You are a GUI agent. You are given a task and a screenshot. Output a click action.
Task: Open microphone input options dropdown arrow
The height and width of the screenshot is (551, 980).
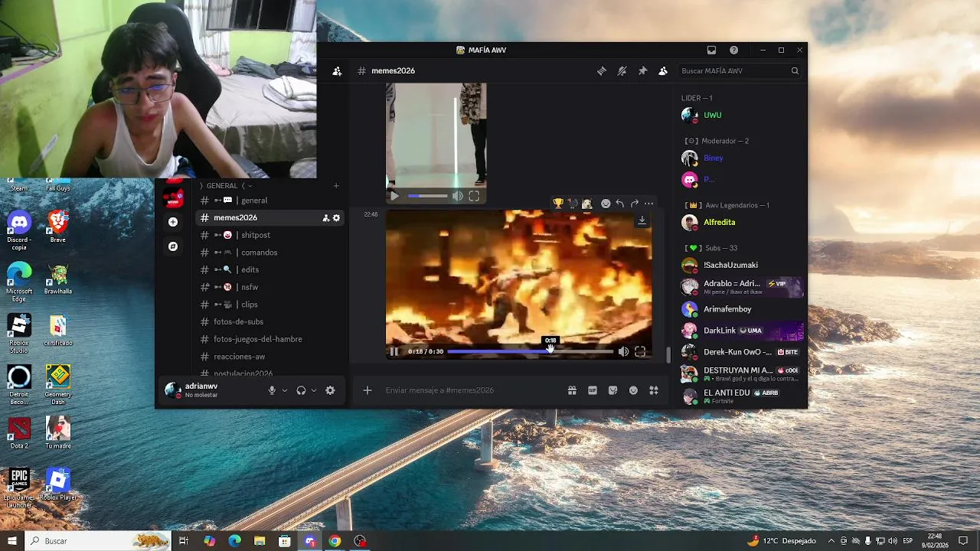tap(285, 390)
